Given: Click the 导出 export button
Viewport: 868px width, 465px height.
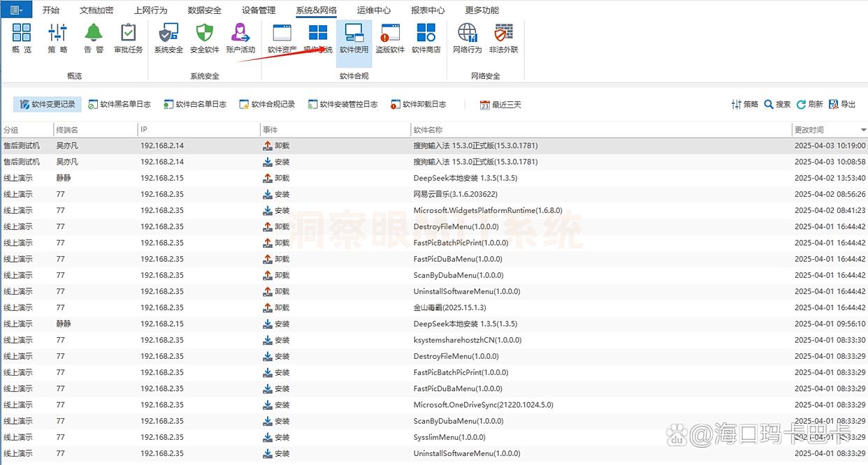Looking at the screenshot, I should coord(842,105).
